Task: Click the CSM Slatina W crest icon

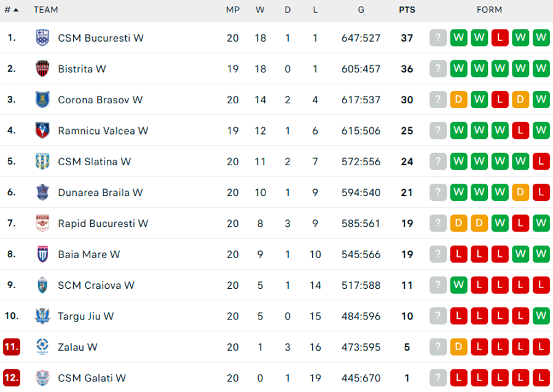Action: 42,162
